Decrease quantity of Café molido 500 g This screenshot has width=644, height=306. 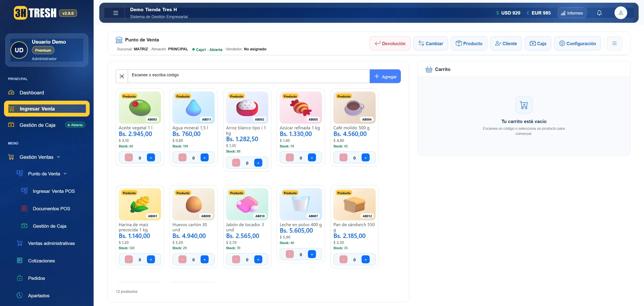click(x=343, y=158)
